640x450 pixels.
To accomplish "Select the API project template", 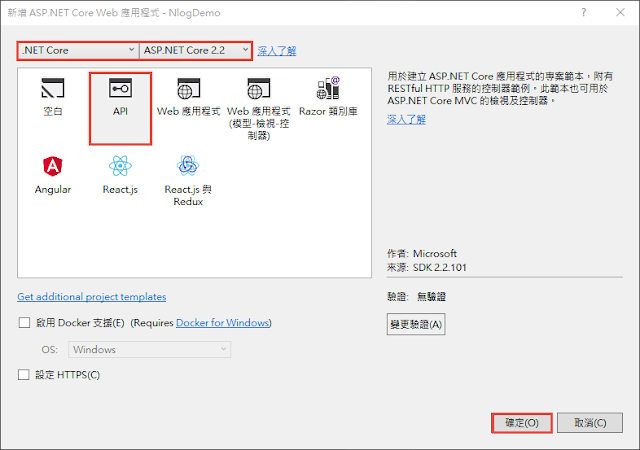I will [120, 109].
